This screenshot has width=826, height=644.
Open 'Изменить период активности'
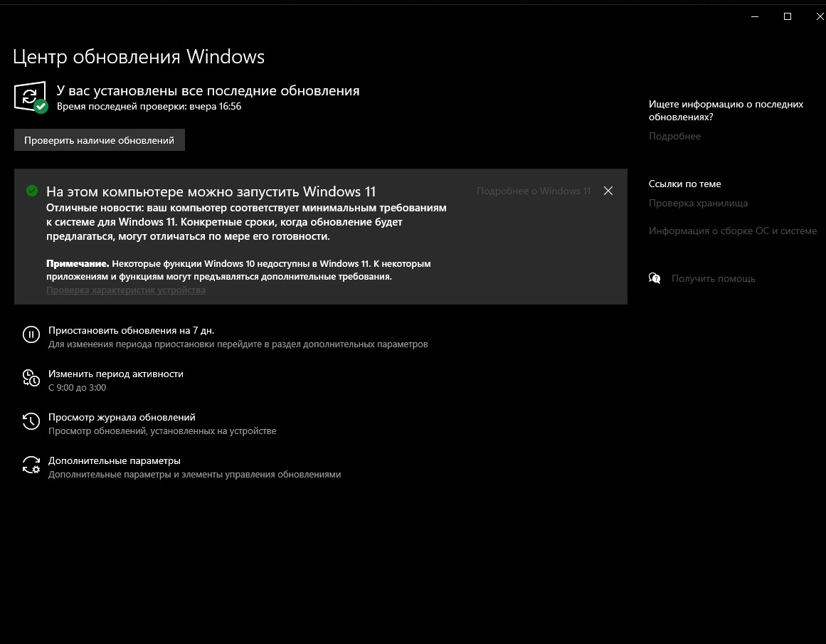tap(116, 374)
